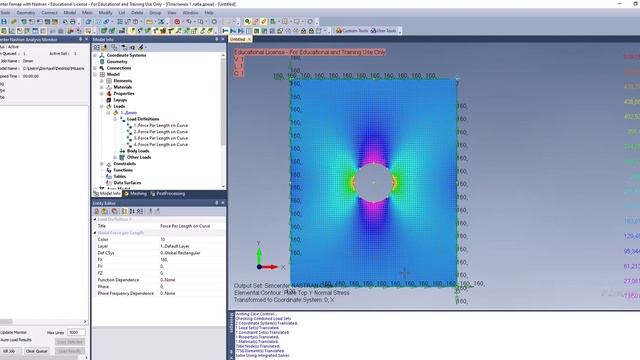The width and height of the screenshot is (640, 360).
Task: Click the Geometry tree icon
Action: click(x=102, y=62)
